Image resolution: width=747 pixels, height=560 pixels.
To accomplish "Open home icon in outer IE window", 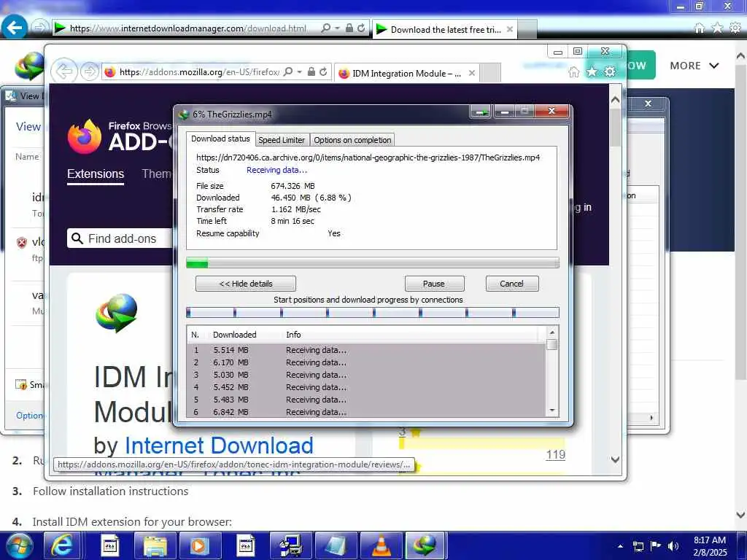I will 699,28.
